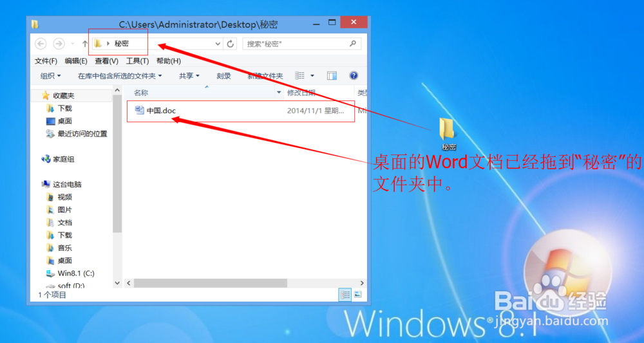Screen dimensions: 644x343
Task: Click the Back navigation arrow
Action: point(41,44)
